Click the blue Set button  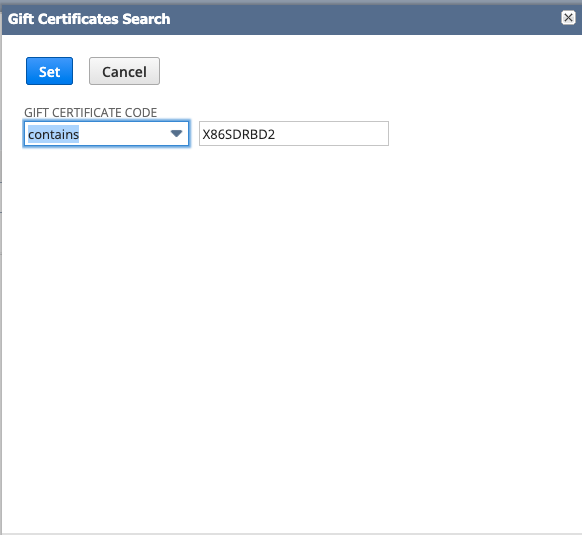pyautogui.click(x=49, y=71)
